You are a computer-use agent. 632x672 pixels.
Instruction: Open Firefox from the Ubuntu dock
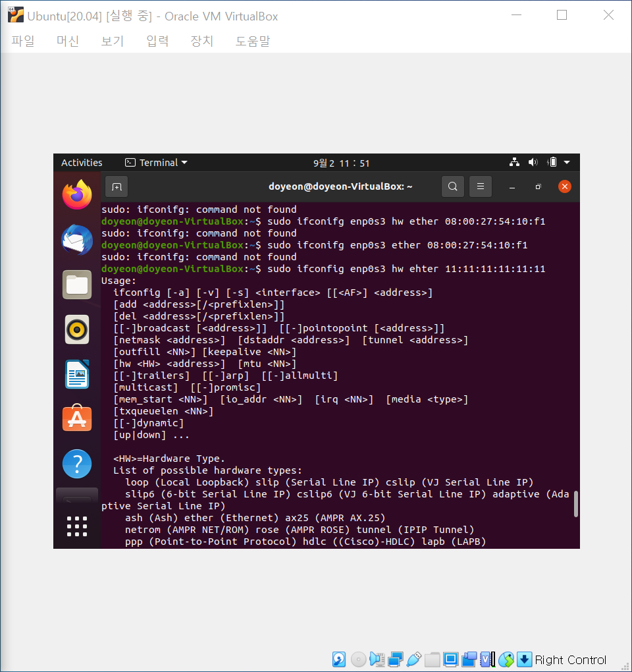(77, 195)
